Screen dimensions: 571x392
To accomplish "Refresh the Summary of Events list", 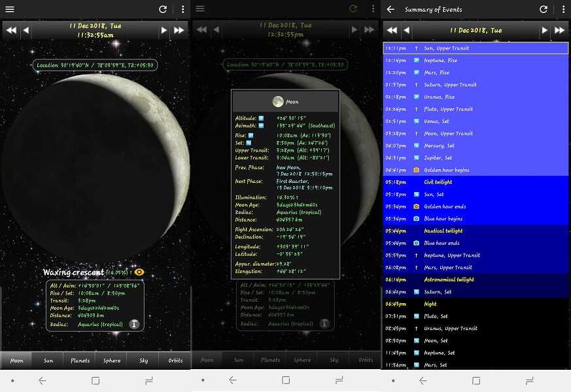I will point(543,9).
